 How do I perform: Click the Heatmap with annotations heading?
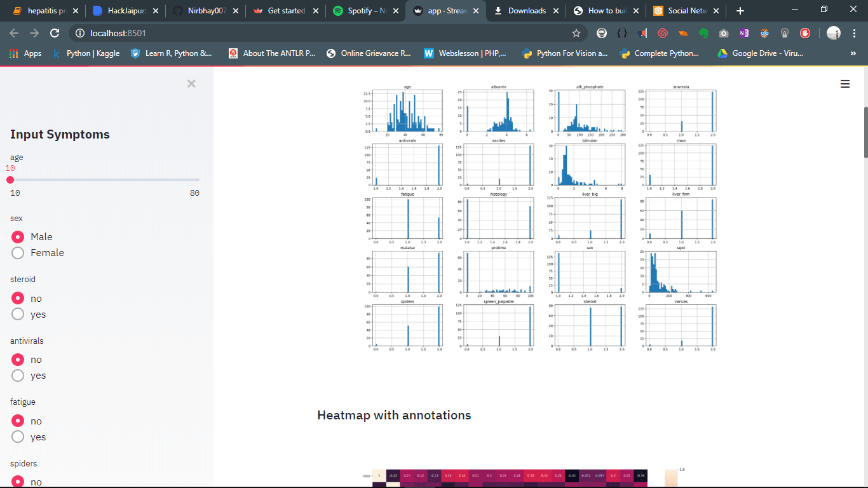tap(394, 415)
